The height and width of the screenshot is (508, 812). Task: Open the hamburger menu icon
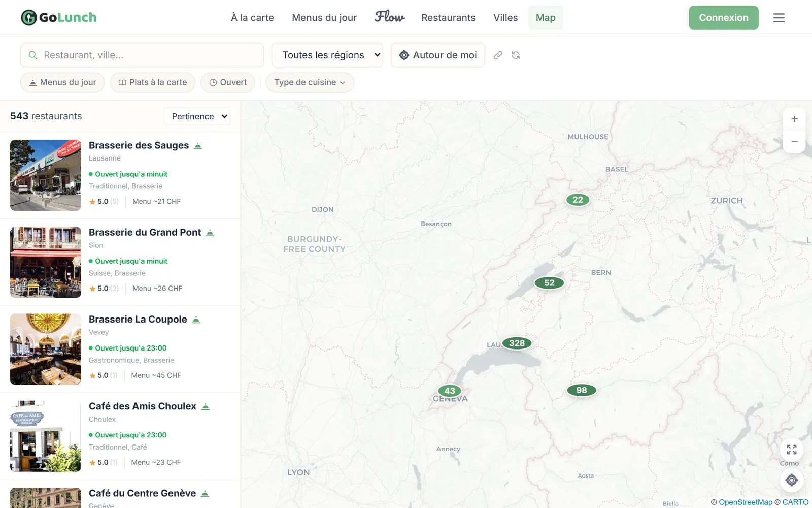(779, 18)
